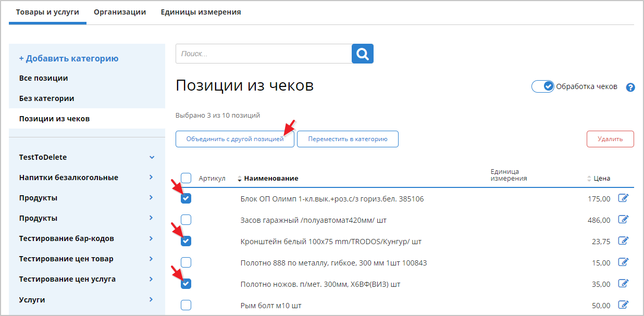Expand the Услуги category arrow

point(151,299)
